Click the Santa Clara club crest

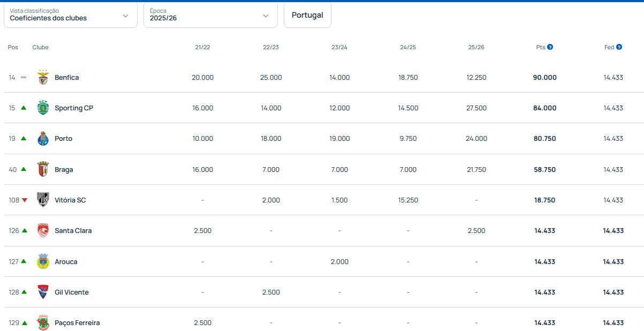tap(43, 231)
